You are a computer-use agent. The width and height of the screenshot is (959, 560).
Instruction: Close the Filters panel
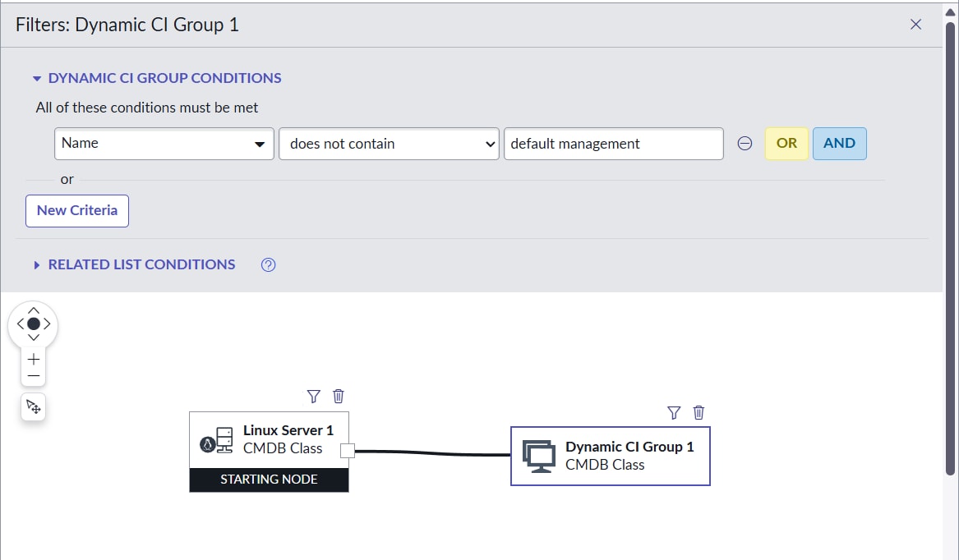tap(916, 25)
